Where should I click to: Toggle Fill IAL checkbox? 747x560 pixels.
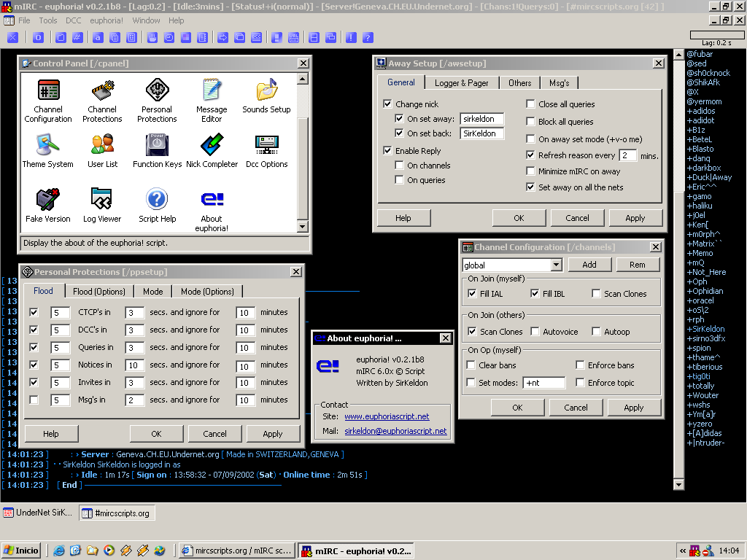point(472,293)
